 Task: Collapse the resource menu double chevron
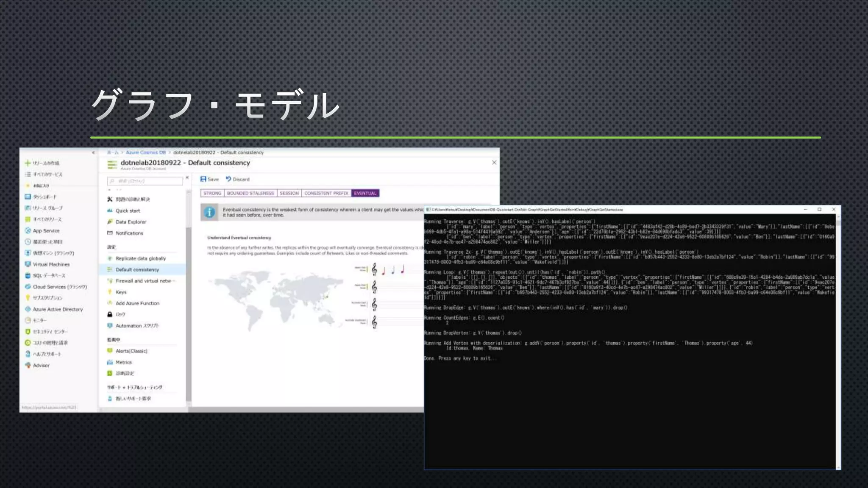click(x=187, y=177)
